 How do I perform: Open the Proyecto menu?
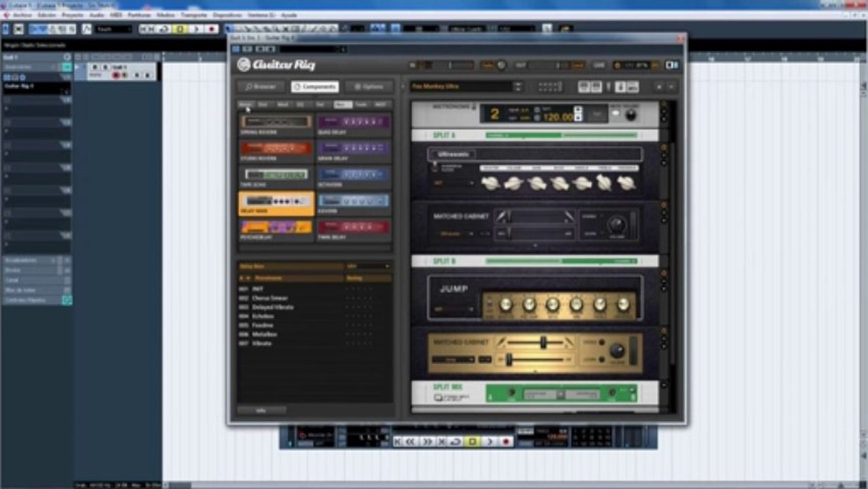(72, 14)
